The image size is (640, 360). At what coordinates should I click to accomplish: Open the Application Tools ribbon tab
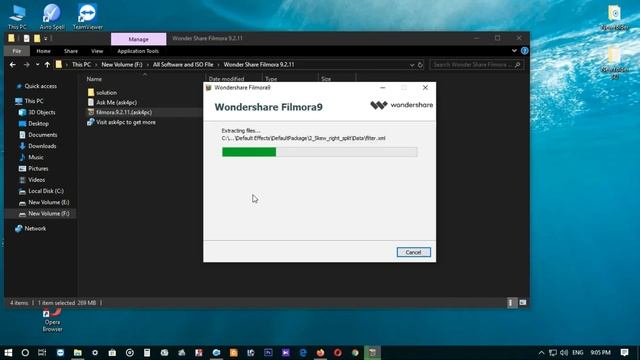138,51
